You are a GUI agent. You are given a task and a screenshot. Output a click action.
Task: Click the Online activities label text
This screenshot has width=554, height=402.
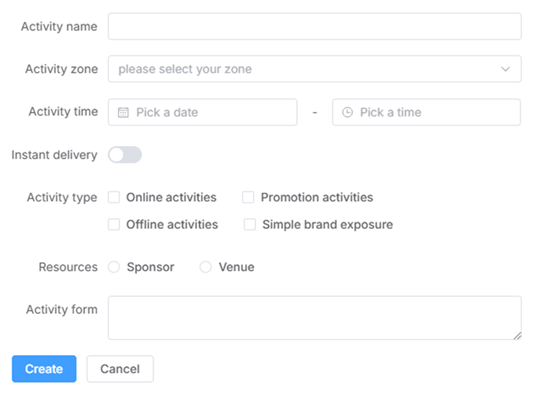[171, 197]
